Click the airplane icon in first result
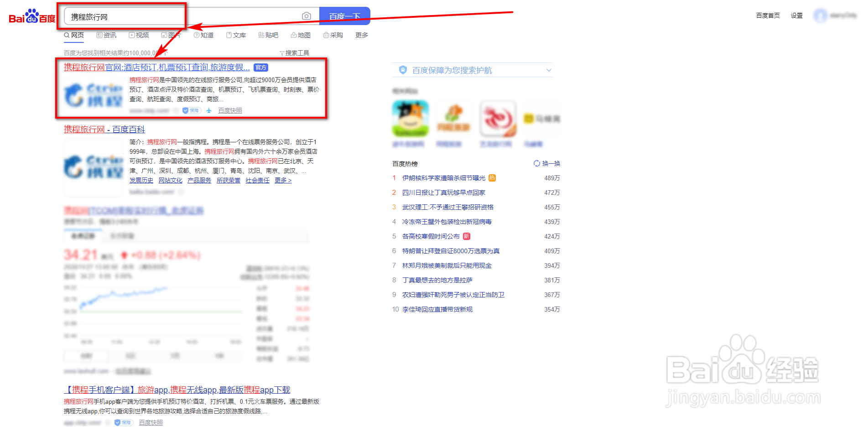Image resolution: width=868 pixels, height=427 pixels. click(x=209, y=110)
